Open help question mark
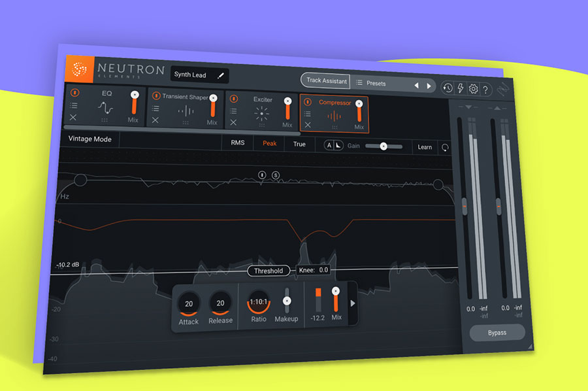Screen dimensions: 588x391 tap(485, 90)
